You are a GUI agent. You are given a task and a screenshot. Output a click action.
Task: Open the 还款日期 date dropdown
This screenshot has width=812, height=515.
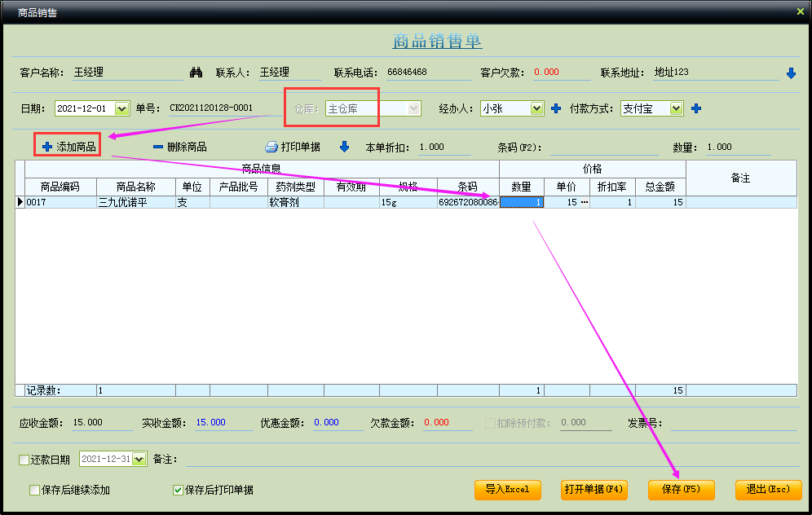139,459
